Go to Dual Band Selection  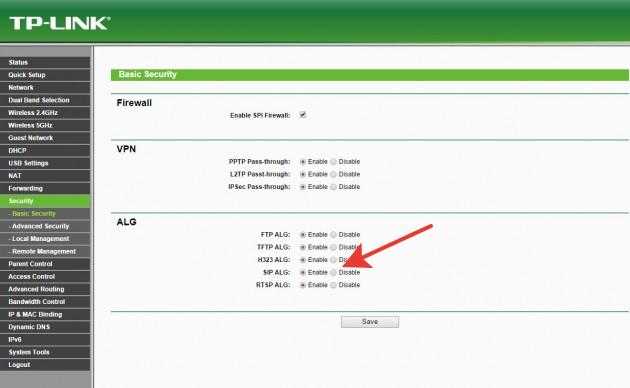pos(45,100)
